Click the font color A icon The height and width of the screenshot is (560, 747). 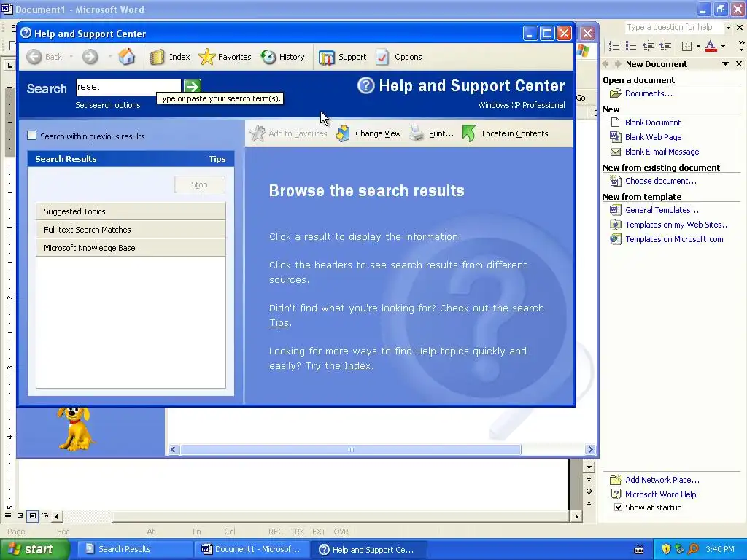coord(711,46)
